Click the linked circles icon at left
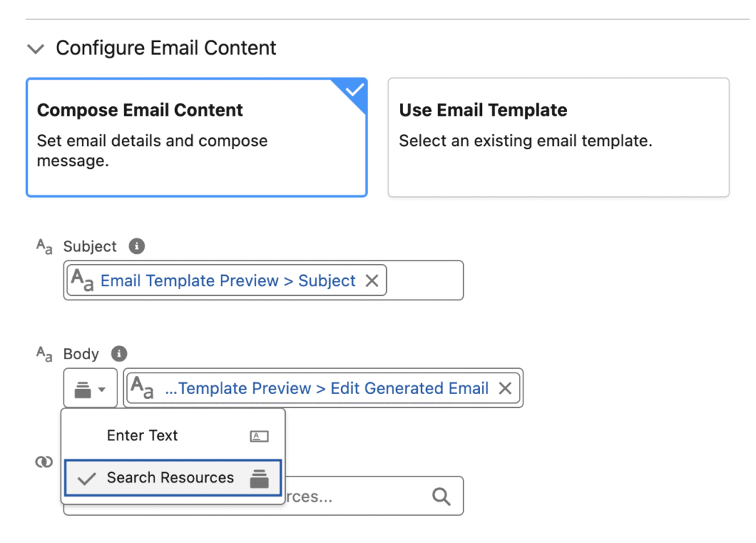The width and height of the screenshot is (756, 543). (44, 462)
